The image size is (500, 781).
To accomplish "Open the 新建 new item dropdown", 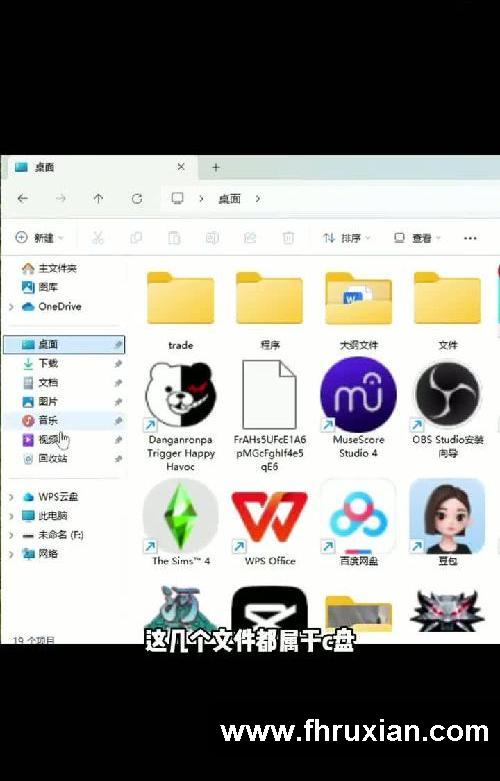I will pos(40,238).
